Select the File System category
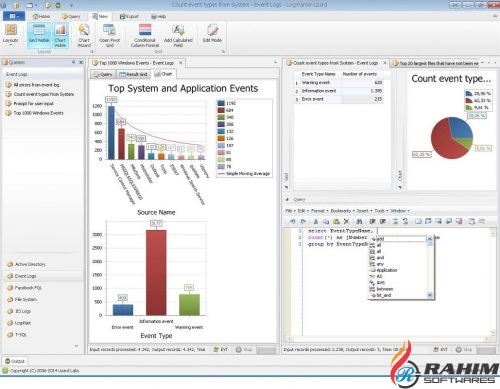 tap(22, 299)
